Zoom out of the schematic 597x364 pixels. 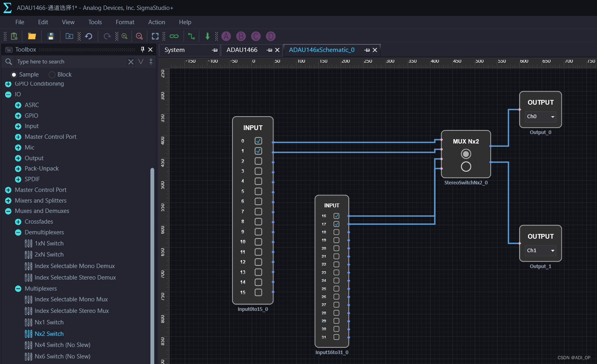click(x=139, y=36)
